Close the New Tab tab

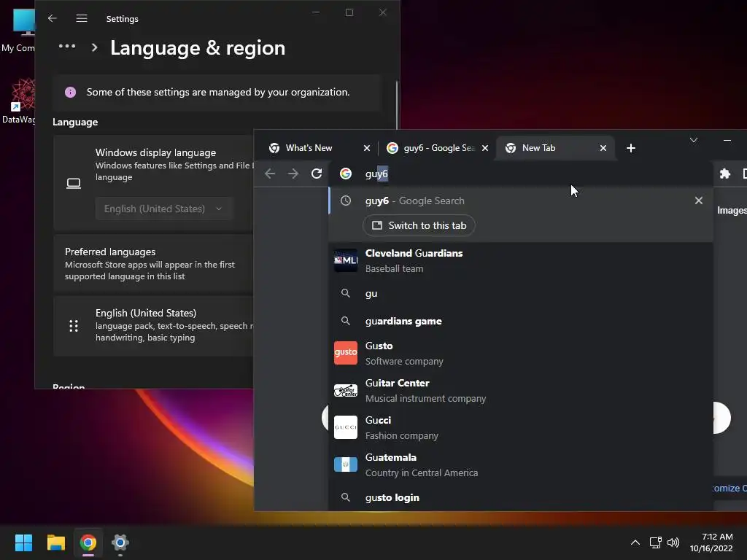tap(603, 148)
